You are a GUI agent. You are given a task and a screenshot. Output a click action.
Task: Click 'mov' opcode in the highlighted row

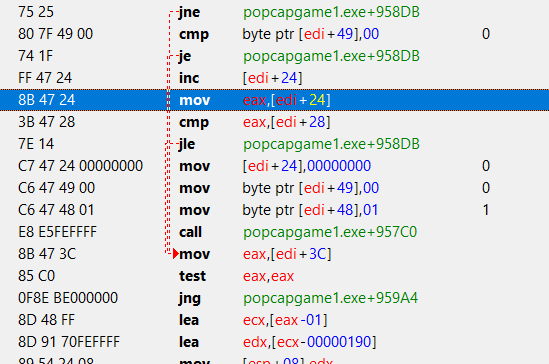coord(195,100)
